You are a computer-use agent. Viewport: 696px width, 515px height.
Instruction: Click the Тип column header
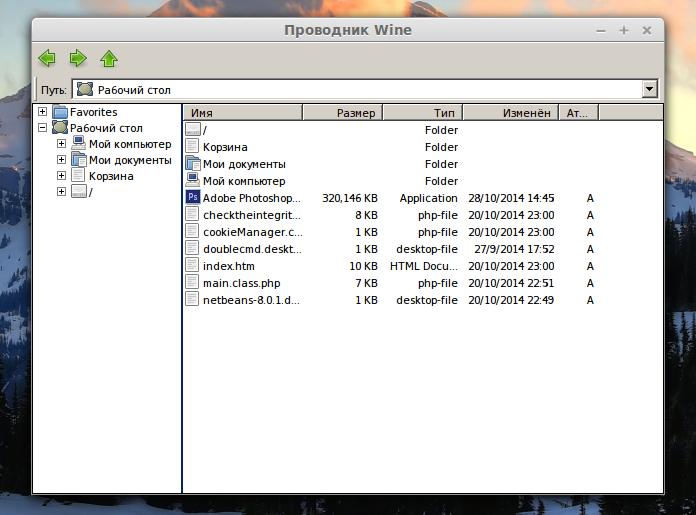(x=421, y=113)
